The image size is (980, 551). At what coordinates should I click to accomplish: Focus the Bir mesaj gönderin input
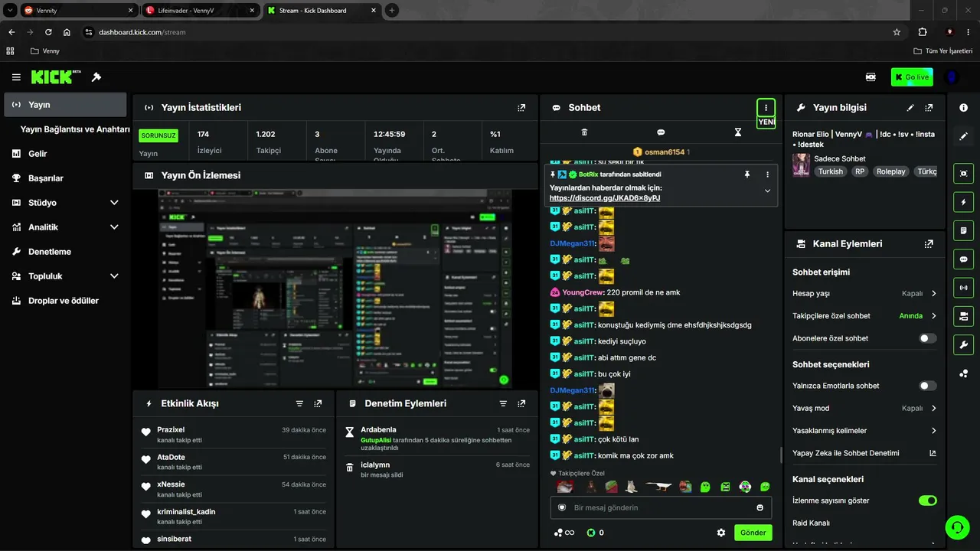[661, 507]
